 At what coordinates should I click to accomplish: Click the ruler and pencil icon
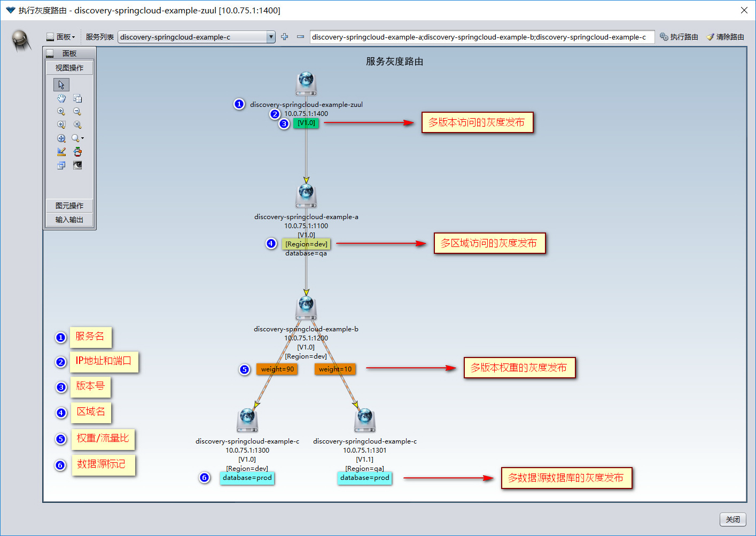click(x=61, y=152)
